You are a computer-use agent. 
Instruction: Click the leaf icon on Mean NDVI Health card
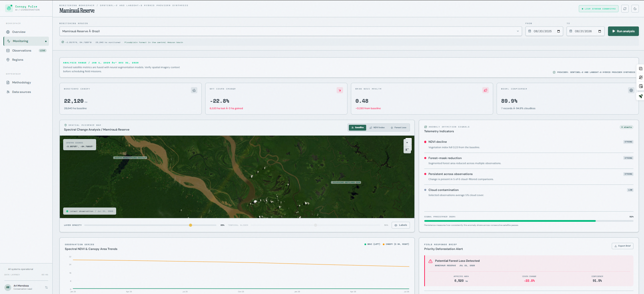tap(485, 90)
